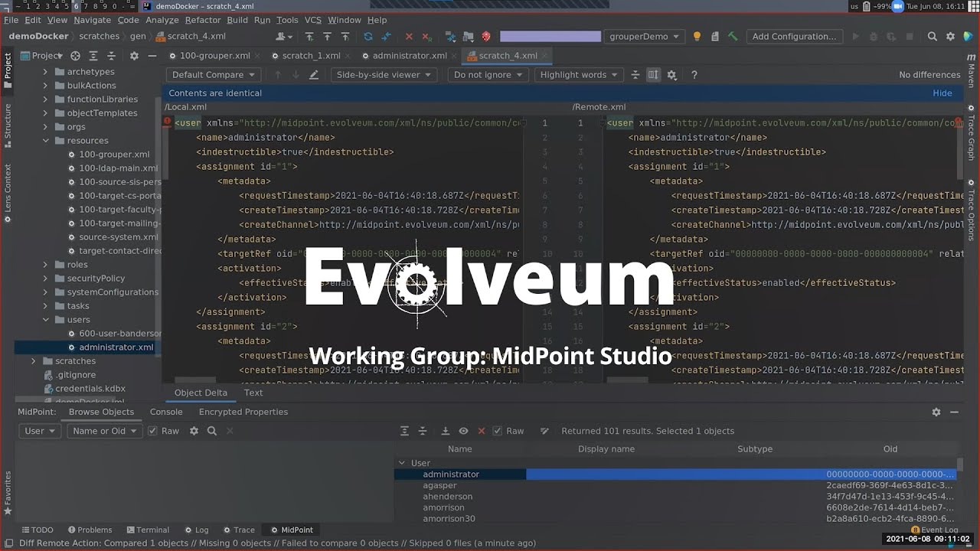Click the eye show icon in results toolbar
This screenshot has width=980, height=551.
[463, 431]
